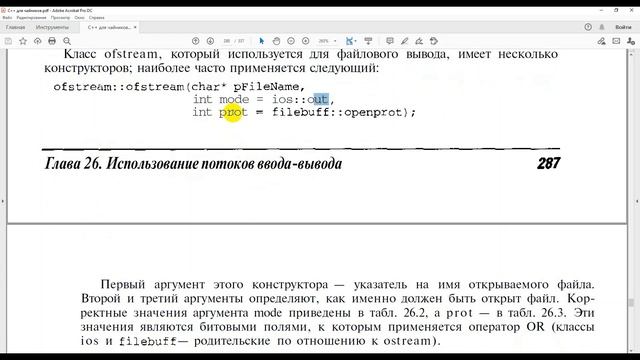Click the share with others person icon
Viewport: 640px width, 360px height.
click(631, 41)
